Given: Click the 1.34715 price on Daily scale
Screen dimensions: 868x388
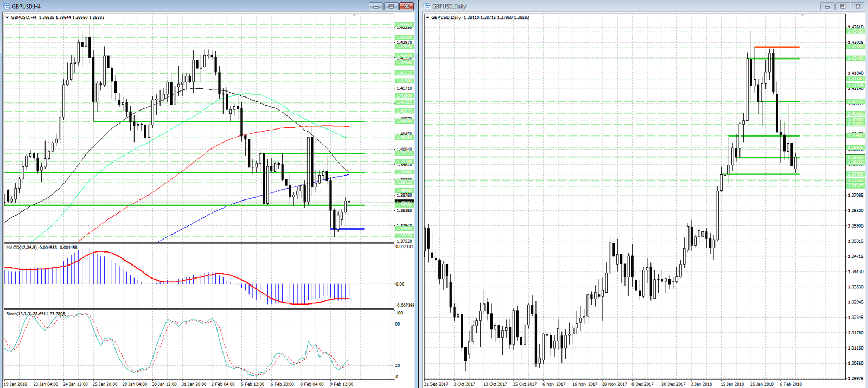Looking at the screenshot, I should 856,256.
